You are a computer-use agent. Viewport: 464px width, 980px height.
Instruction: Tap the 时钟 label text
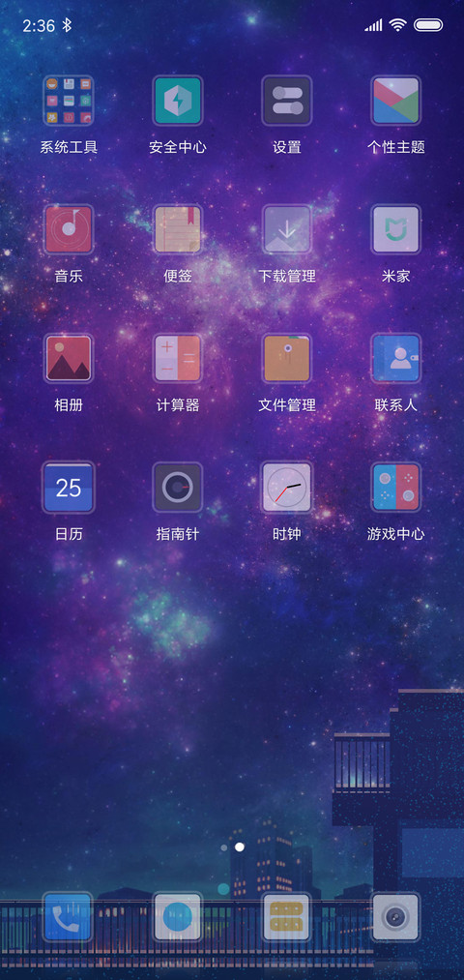tap(287, 534)
